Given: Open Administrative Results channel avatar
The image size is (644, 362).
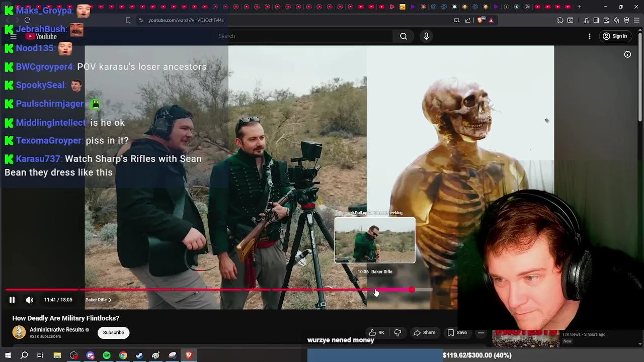Looking at the screenshot, I should [x=19, y=332].
